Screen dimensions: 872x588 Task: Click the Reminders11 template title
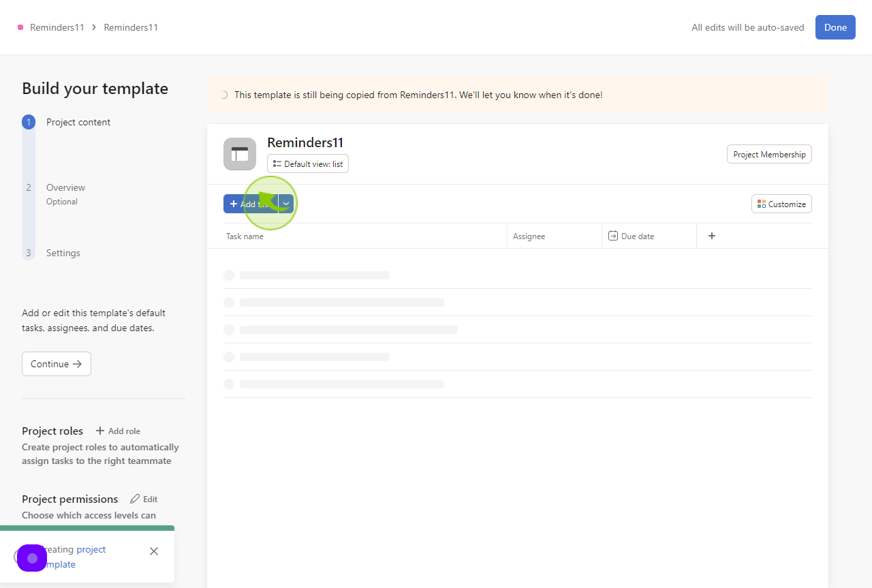pos(305,142)
